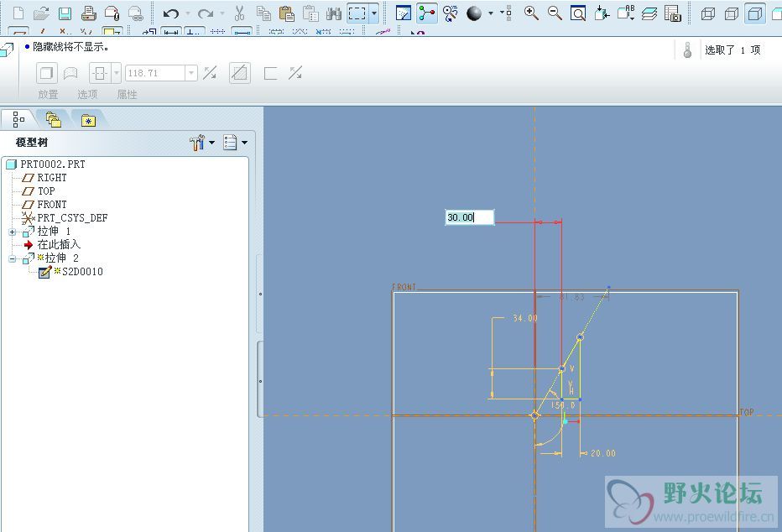
Task: Set extrude as solid
Action: pos(46,73)
